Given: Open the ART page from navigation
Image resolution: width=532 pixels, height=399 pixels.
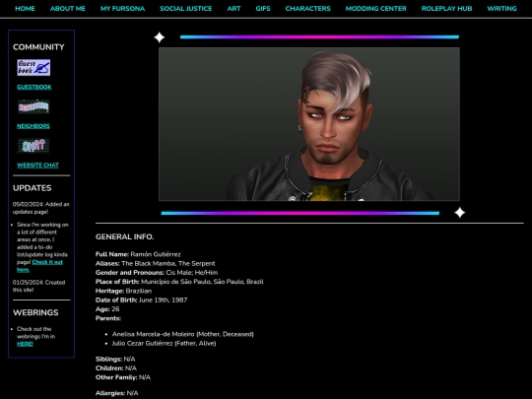Looking at the screenshot, I should click(233, 9).
